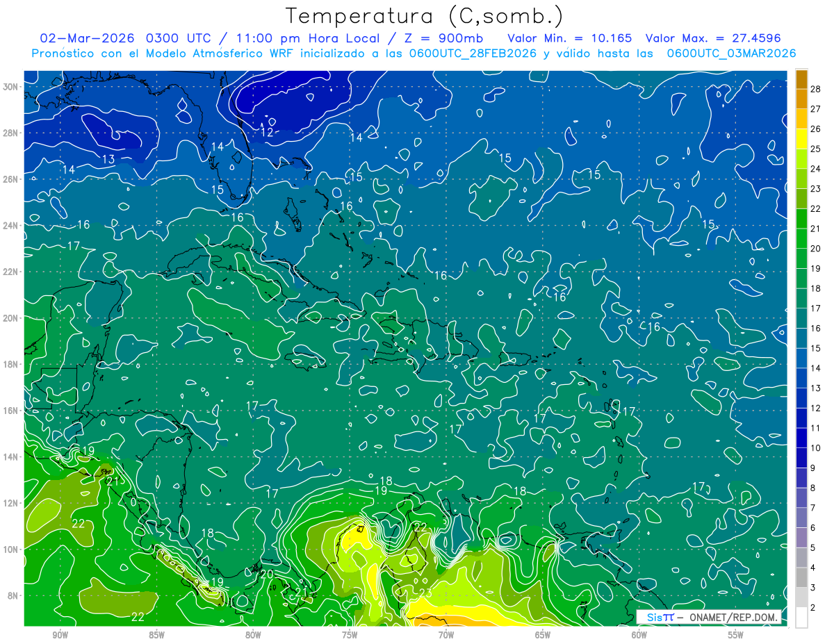834x644 pixels.
Task: Click the colorbar legend value 5
Action: click(813, 548)
